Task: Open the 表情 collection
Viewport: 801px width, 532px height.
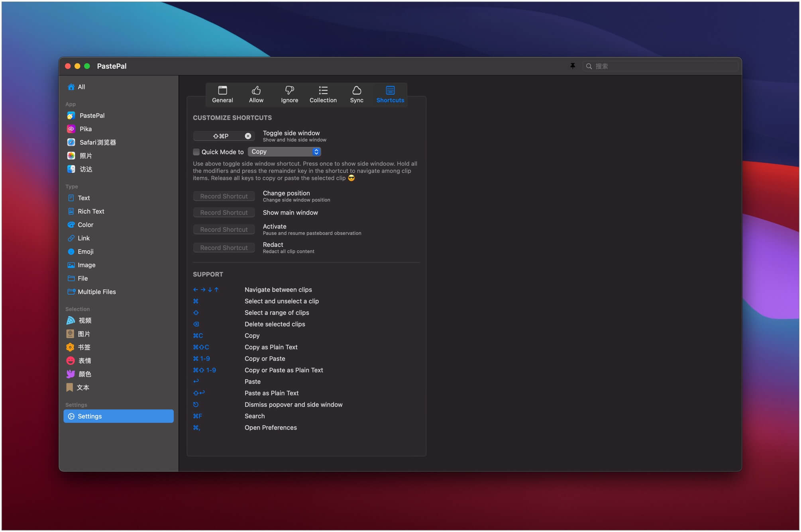Action: (118, 361)
